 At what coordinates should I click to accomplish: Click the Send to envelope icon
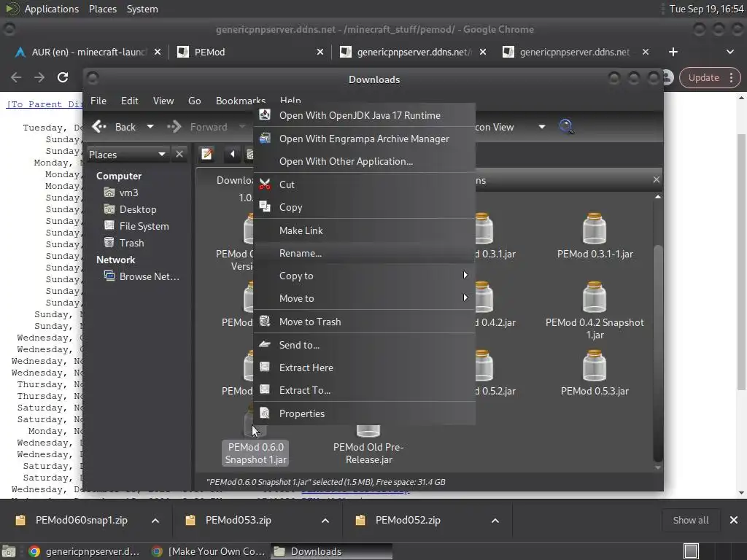(x=265, y=344)
